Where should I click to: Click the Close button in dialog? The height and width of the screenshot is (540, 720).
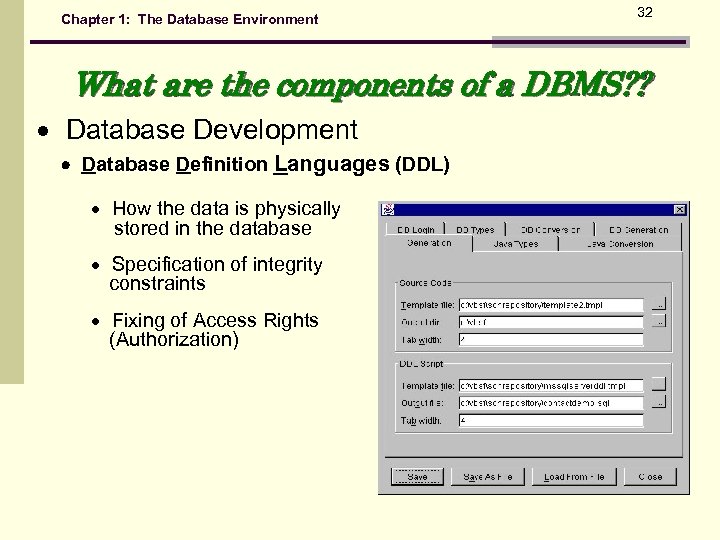click(x=650, y=477)
